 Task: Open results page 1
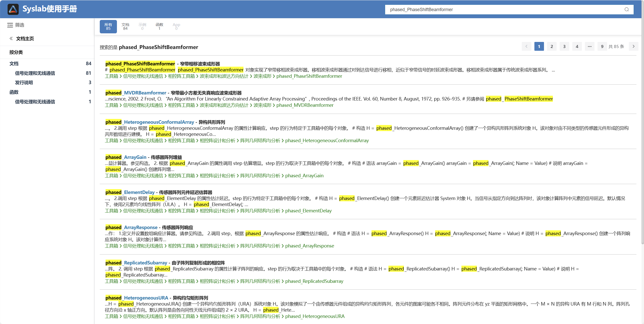point(539,46)
